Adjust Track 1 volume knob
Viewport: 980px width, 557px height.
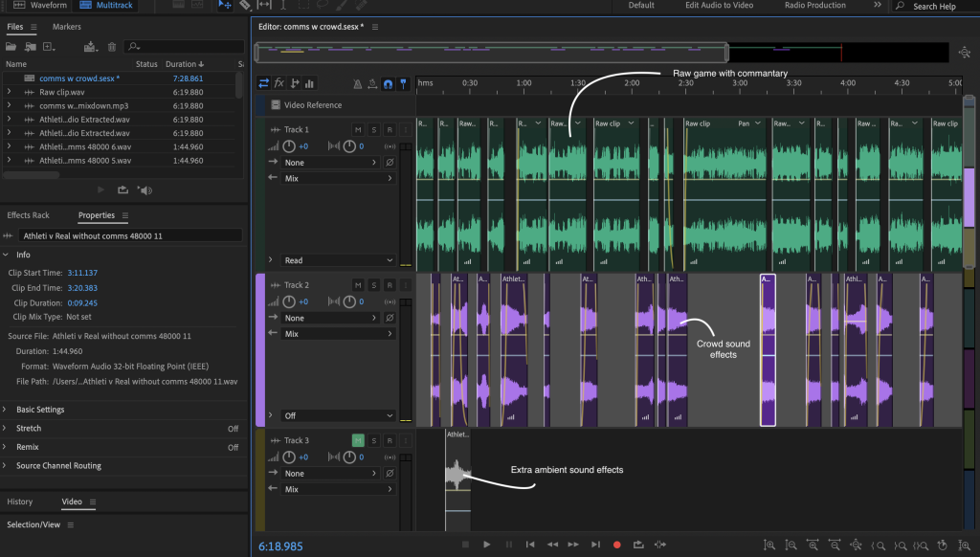(x=290, y=146)
